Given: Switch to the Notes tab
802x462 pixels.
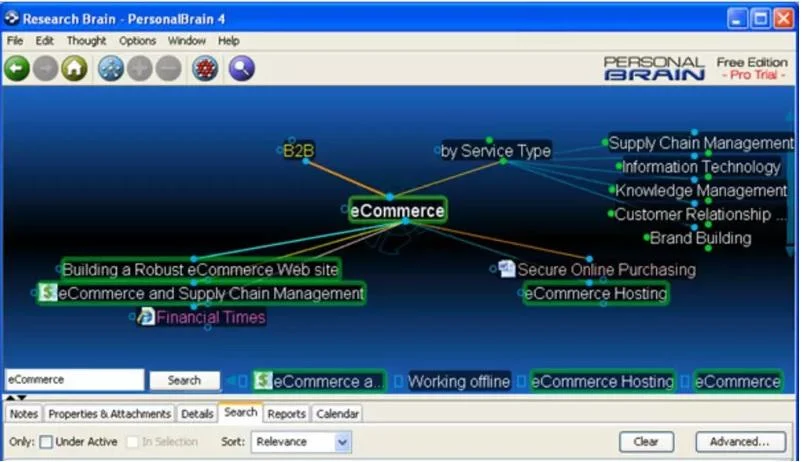Looking at the screenshot, I should [x=24, y=413].
